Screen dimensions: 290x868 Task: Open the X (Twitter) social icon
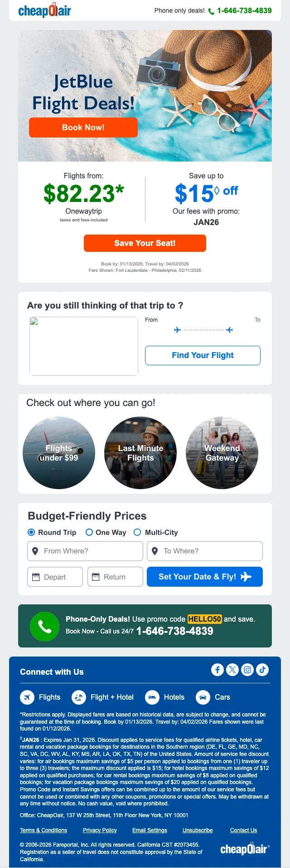232,670
